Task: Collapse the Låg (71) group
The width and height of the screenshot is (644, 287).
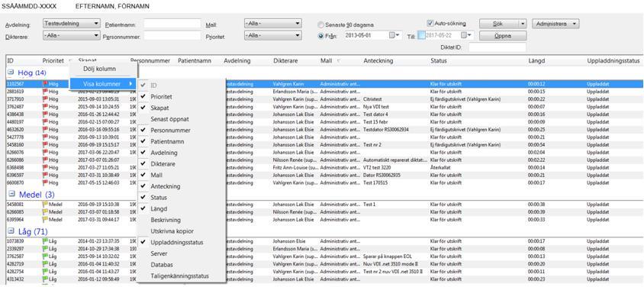Action: (x=11, y=231)
